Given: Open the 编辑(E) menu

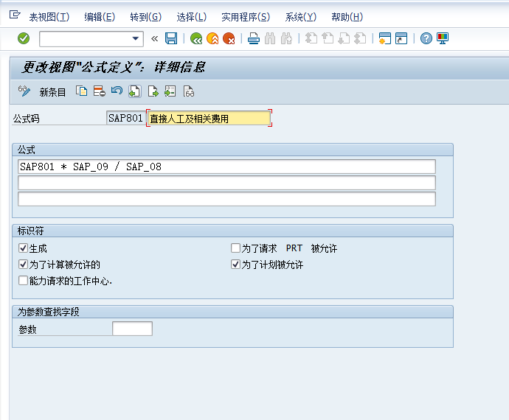Looking at the screenshot, I should coord(100,17).
